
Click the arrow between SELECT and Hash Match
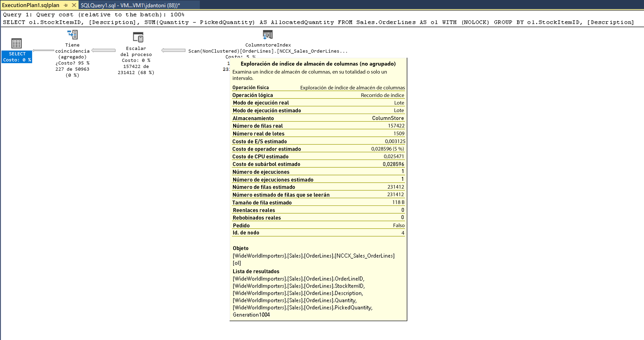(x=43, y=50)
